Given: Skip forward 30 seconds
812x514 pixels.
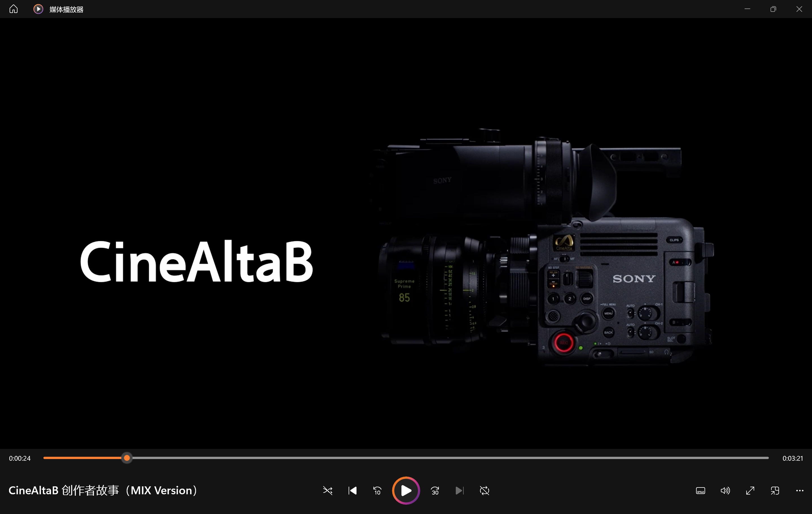Looking at the screenshot, I should tap(435, 490).
